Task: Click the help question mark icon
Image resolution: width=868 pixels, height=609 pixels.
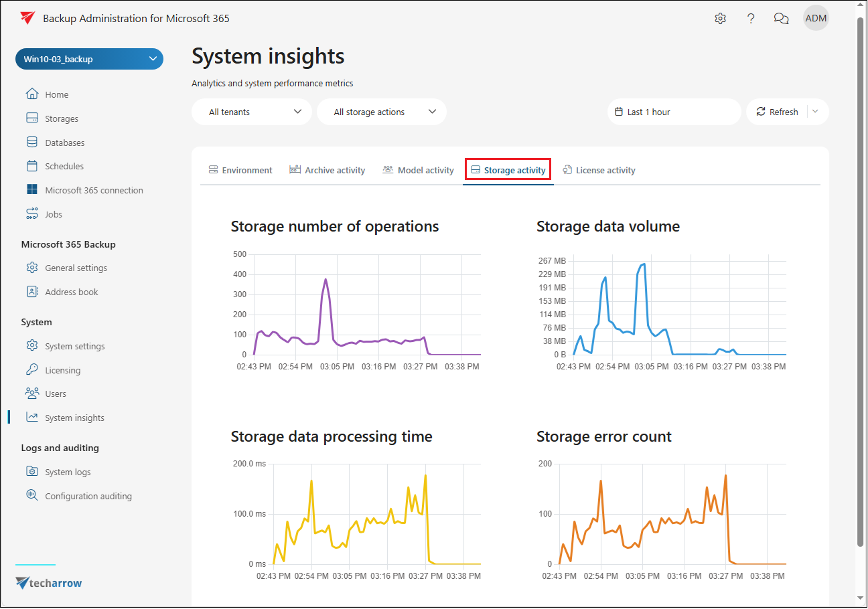Action: [751, 19]
